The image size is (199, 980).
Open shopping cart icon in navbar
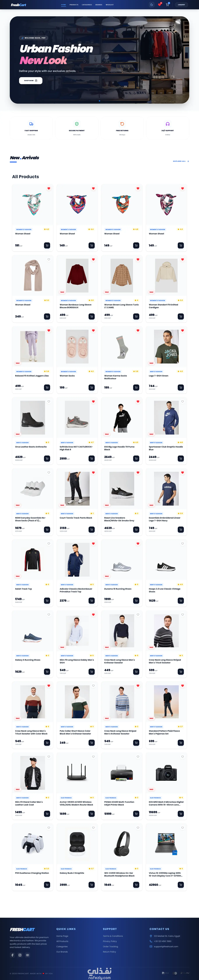point(167,5)
